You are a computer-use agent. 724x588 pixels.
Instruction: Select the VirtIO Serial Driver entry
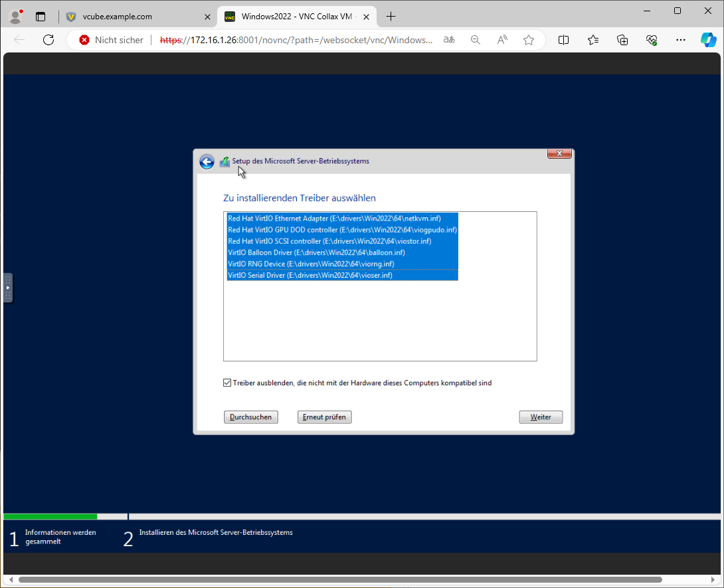pos(342,275)
